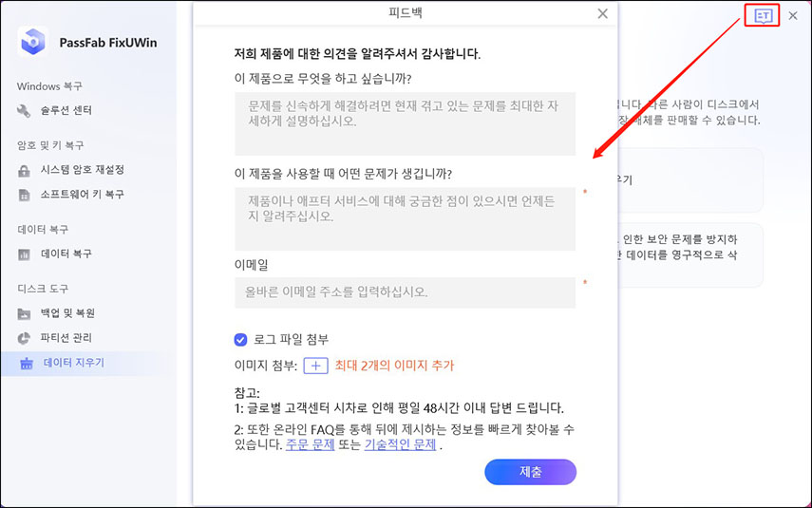Click the 이미지 첨부: label
This screenshot has width=812, height=508.
266,366
